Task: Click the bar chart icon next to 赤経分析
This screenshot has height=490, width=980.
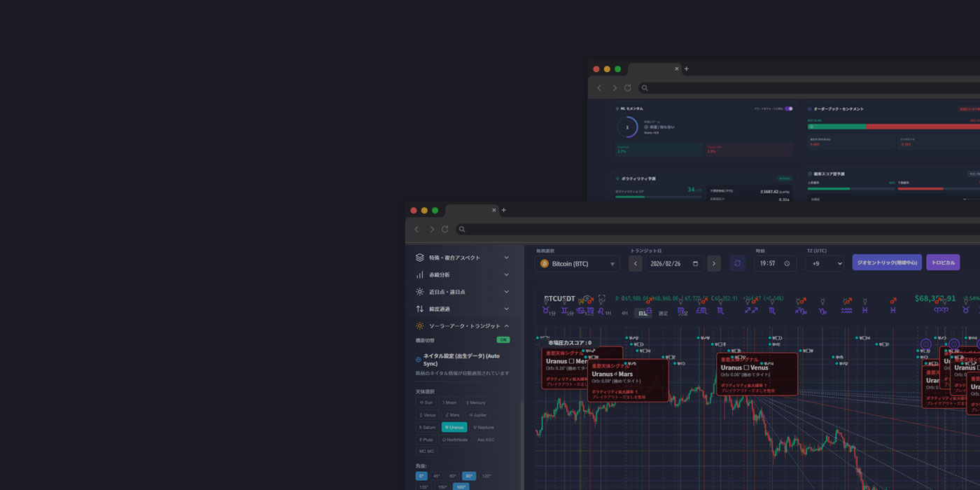Action: (419, 274)
